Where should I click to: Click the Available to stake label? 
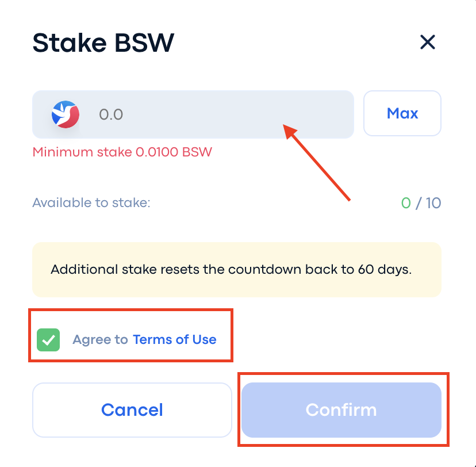click(x=91, y=202)
